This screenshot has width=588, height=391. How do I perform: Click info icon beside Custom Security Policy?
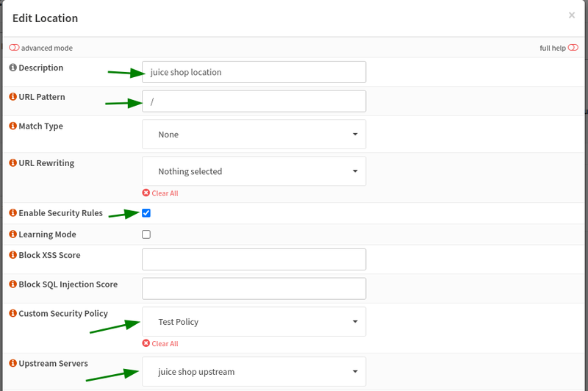[x=12, y=314]
